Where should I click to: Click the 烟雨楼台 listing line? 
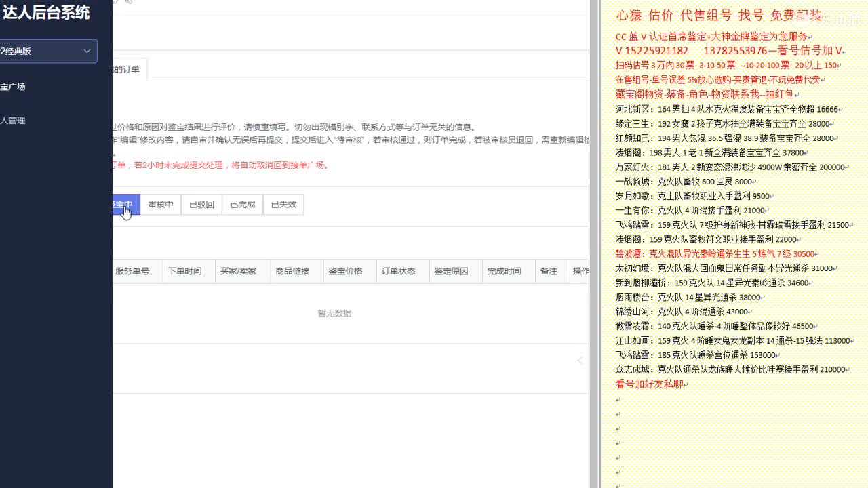[x=690, y=298]
